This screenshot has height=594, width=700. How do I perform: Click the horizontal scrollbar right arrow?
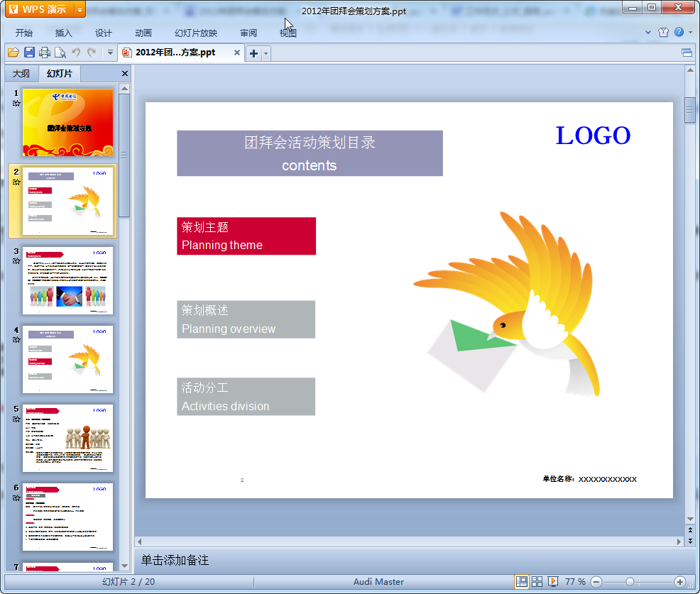(679, 541)
